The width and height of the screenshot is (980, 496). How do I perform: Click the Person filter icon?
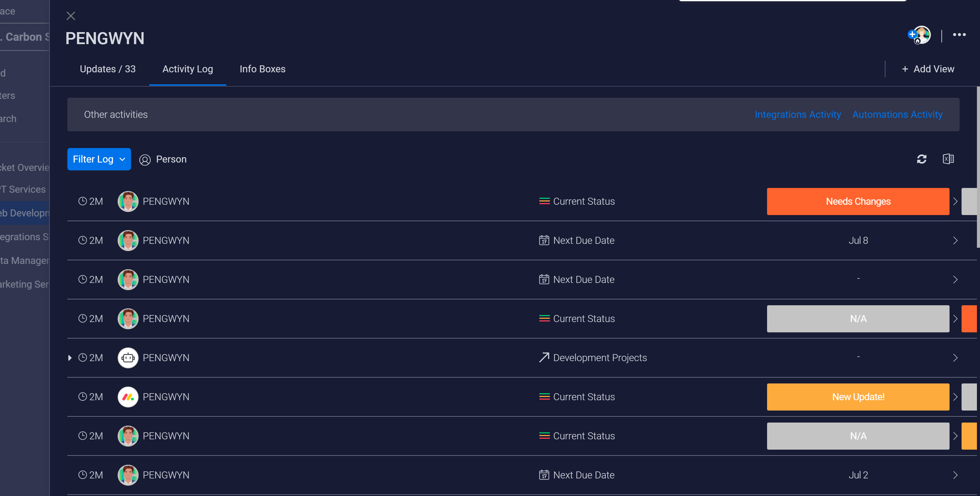(x=145, y=160)
